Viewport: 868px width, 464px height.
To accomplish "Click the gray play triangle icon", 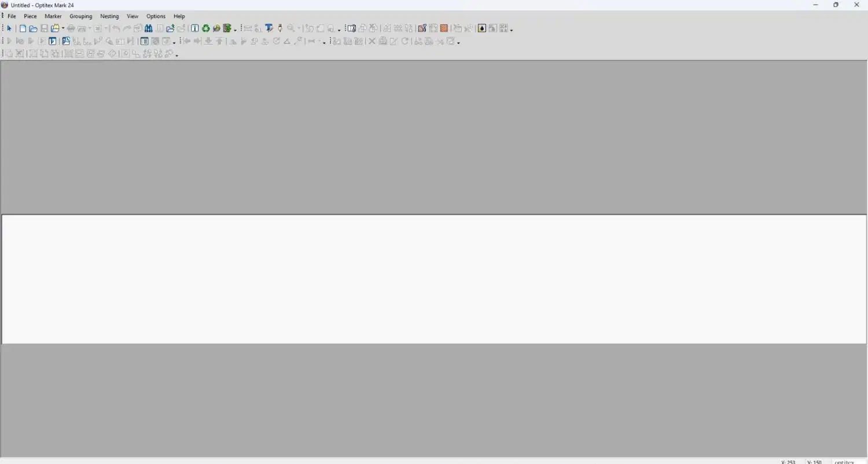I will [9, 41].
